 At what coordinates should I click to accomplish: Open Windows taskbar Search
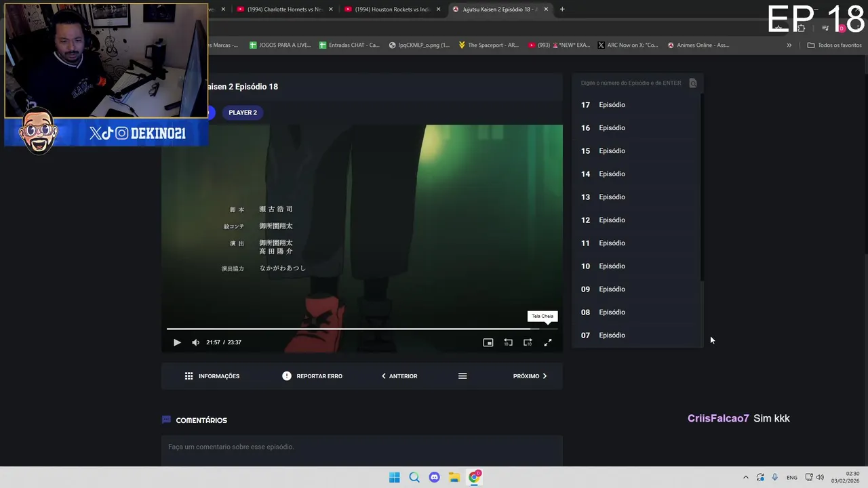coord(414,477)
